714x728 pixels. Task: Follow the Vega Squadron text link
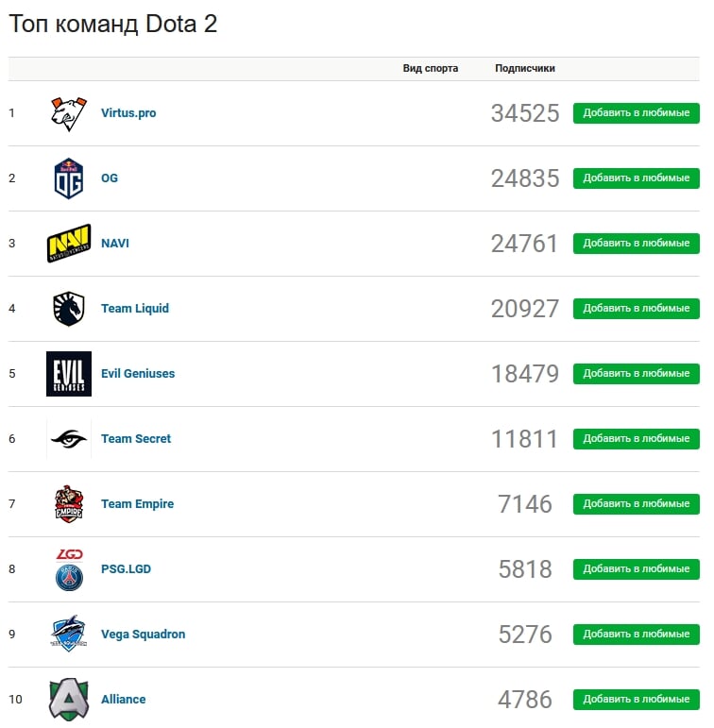click(143, 635)
